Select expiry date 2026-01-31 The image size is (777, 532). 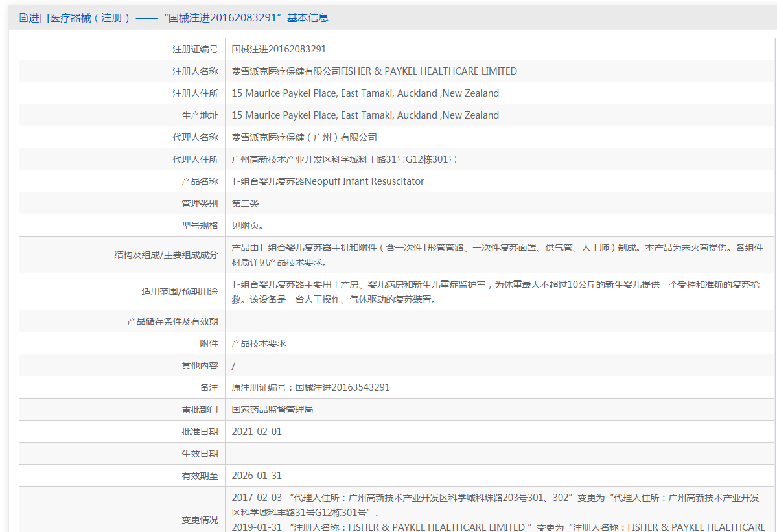point(257,476)
